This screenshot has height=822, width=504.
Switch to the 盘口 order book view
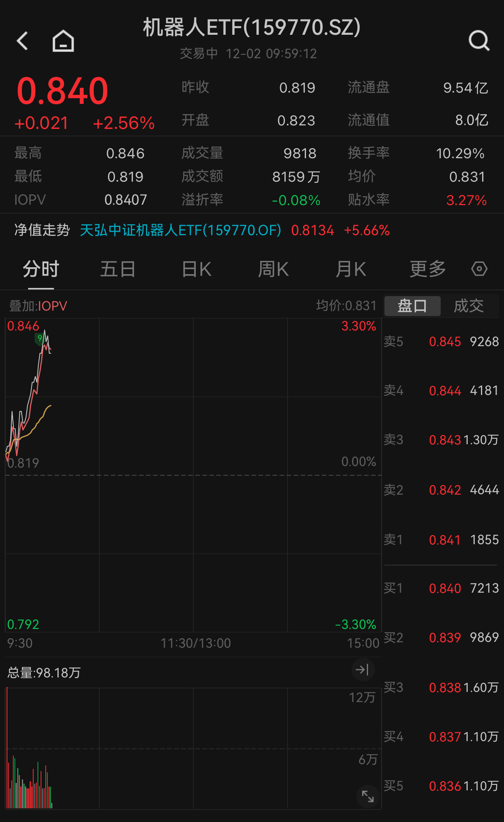tap(412, 306)
